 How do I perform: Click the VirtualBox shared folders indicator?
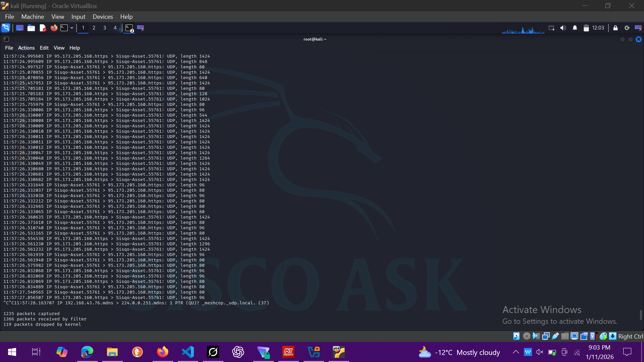[x=565, y=336]
